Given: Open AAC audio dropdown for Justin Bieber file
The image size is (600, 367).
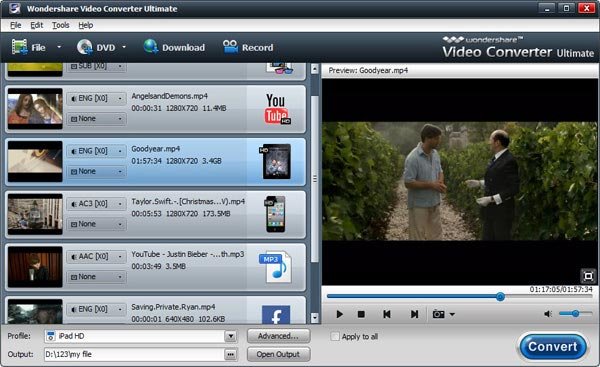Looking at the screenshot, I should [96, 256].
